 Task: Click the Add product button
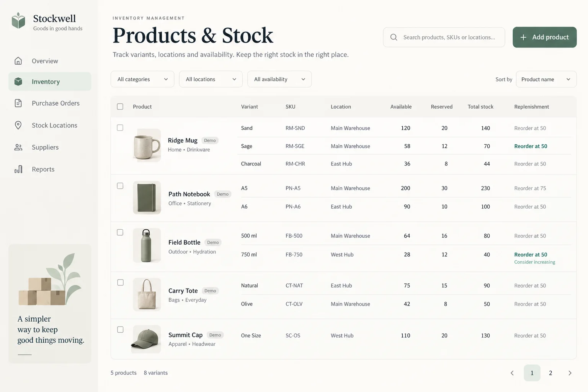[x=545, y=37]
